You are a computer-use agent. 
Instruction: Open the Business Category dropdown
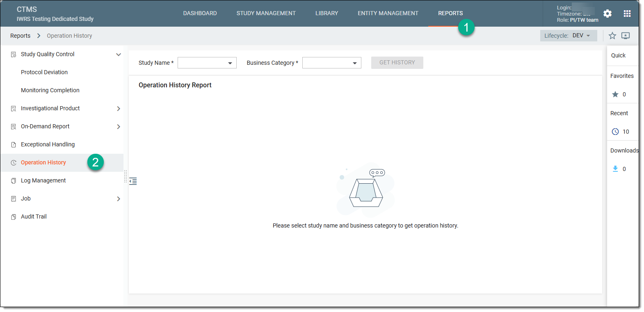(332, 63)
